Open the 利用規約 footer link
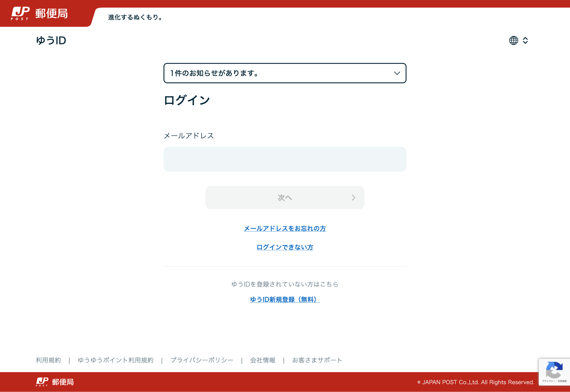This screenshot has height=392, width=570. point(48,360)
